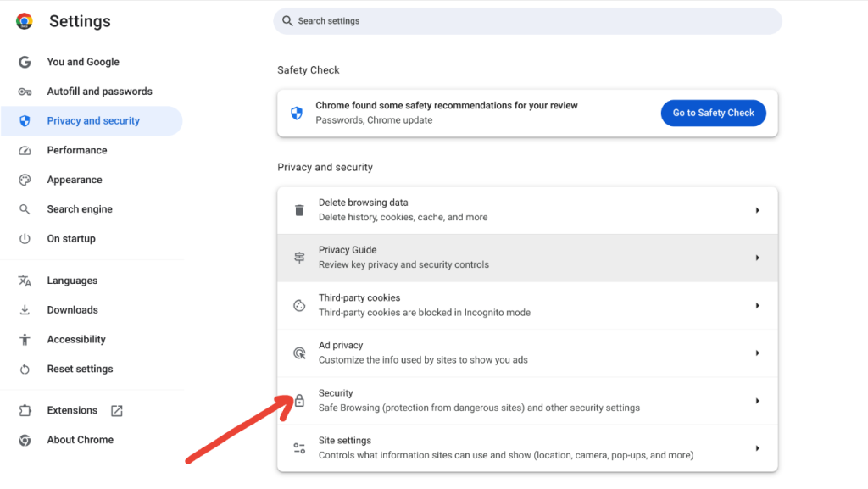868x489 pixels.
Task: Open the Languages settings from sidebar
Action: (x=72, y=280)
